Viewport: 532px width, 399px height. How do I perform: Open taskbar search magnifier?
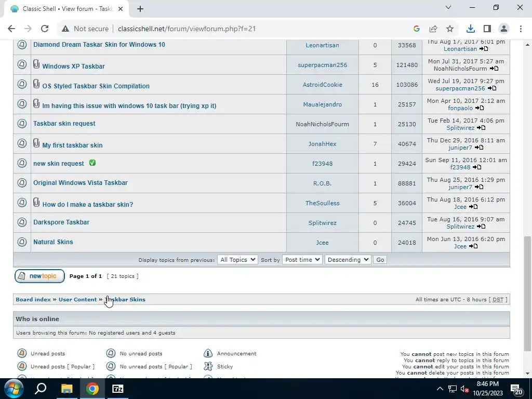pos(41,389)
